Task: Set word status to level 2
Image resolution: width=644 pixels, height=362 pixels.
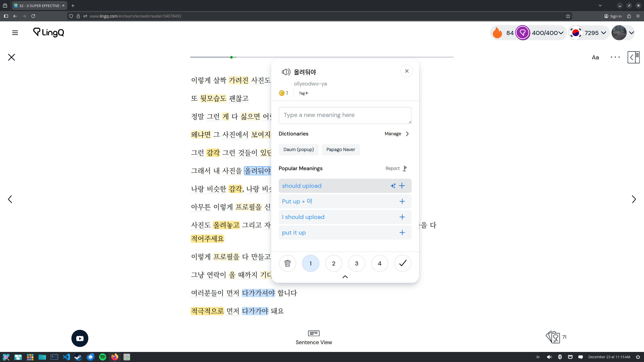Action: tap(334, 263)
